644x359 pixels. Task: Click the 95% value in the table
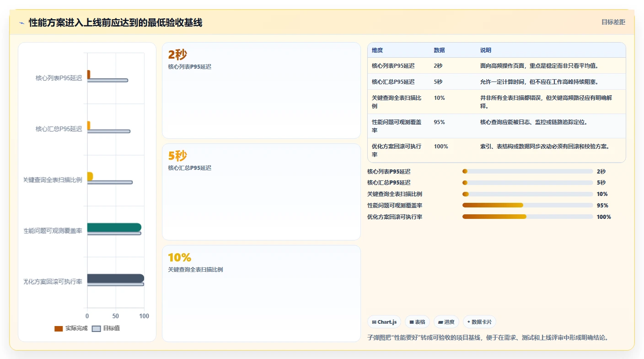pos(439,122)
